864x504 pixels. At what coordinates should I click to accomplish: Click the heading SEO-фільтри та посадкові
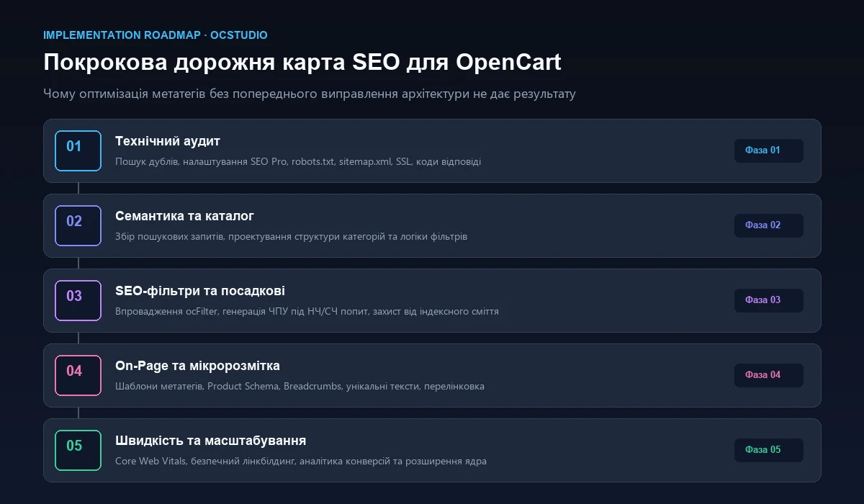click(200, 291)
